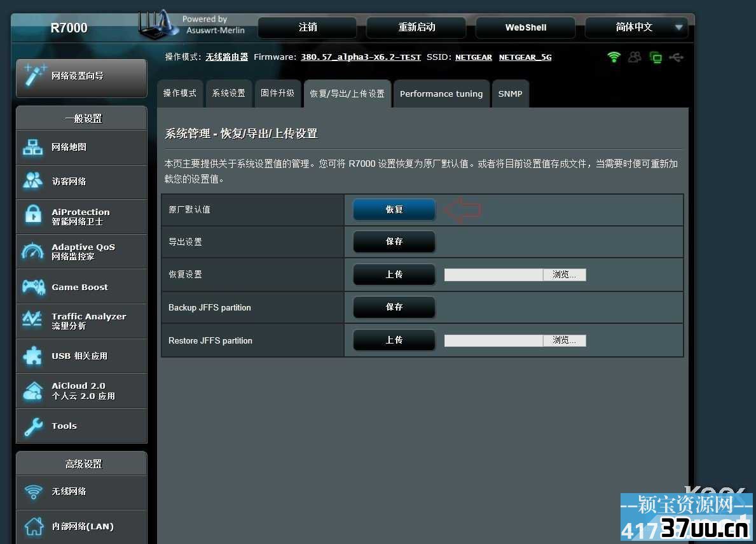Open AiCloud 2.0 个人云 2.0 应用 menu item
Viewport: 756px width, 544px height.
click(x=81, y=391)
